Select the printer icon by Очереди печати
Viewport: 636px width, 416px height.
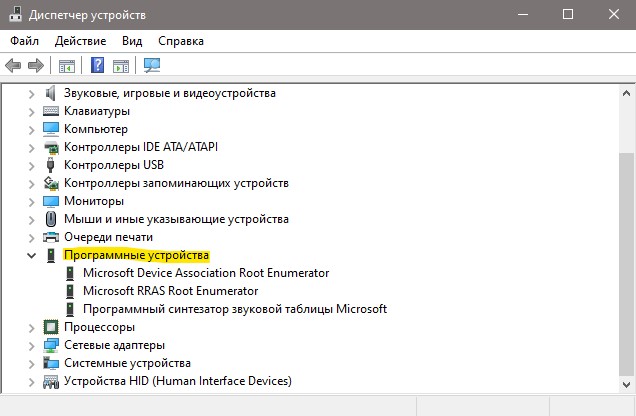(x=51, y=237)
